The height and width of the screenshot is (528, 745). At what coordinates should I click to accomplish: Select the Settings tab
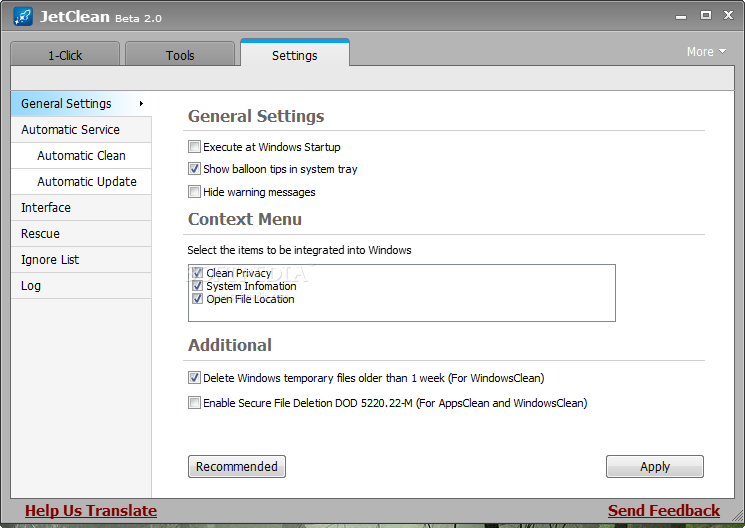pos(295,54)
